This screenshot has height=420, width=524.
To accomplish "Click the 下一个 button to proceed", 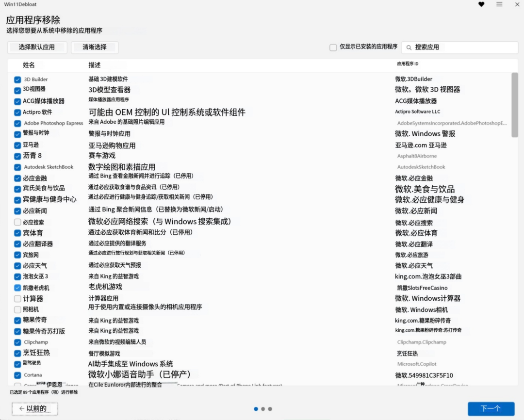I will pyautogui.click(x=491, y=408).
